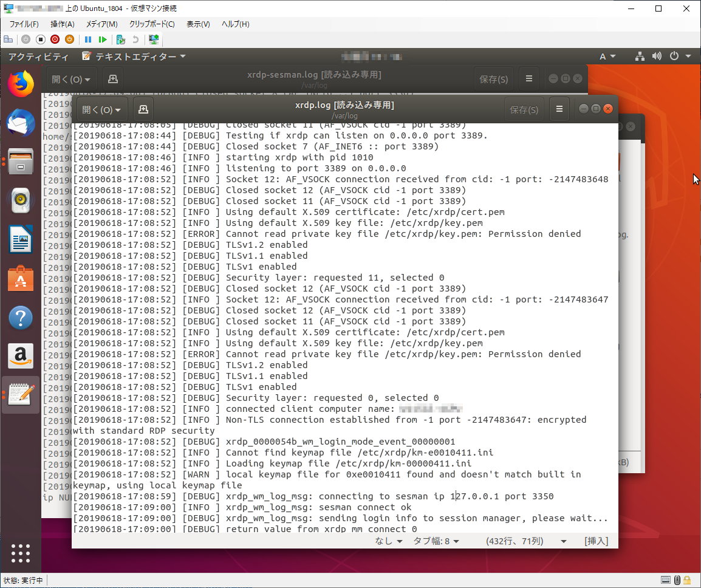Click アクティビティ in the top bar
Image resolution: width=701 pixels, height=588 pixels.
tap(38, 56)
